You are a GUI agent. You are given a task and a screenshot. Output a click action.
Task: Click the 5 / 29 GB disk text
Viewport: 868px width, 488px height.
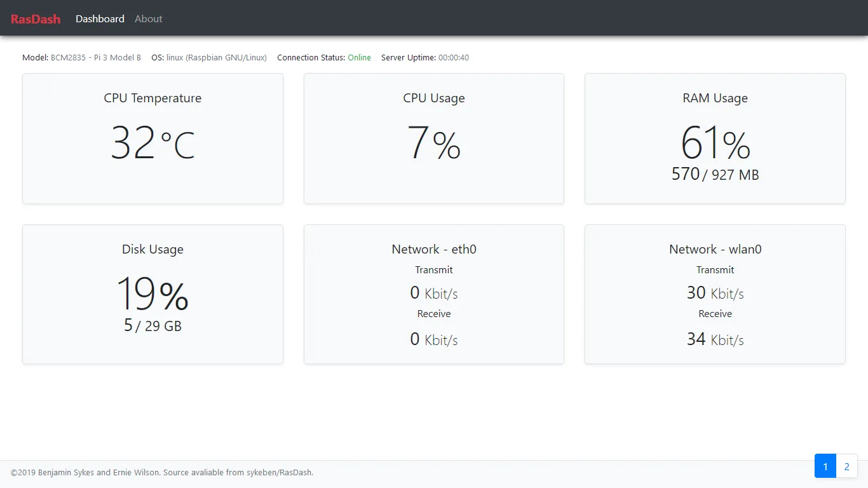153,325
